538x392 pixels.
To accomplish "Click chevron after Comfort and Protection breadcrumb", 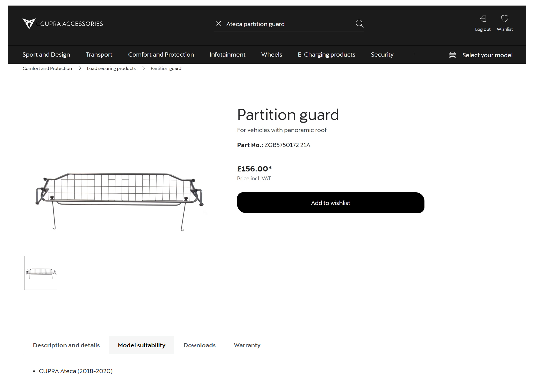I will tap(80, 68).
